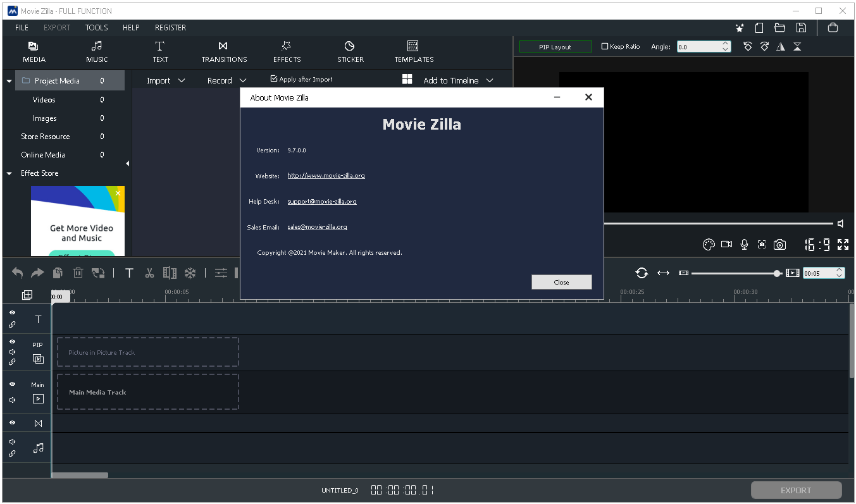This screenshot has height=504, width=856.
Task: Click Close in the About Movie Zilla dialog
Action: pos(562,282)
